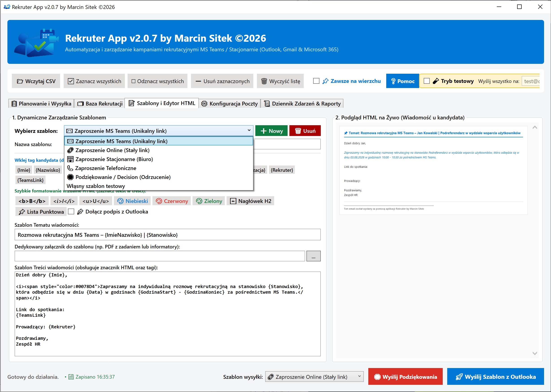Tick the Dołącz podpis z Outlooka checkbox
Screen dimensions: 551x392
coord(71,211)
